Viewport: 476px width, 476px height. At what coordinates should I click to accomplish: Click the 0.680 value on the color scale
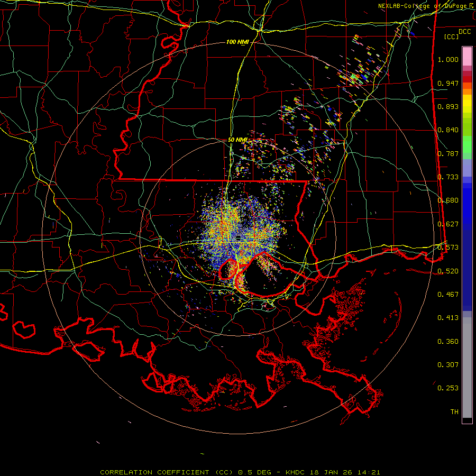[x=448, y=200]
